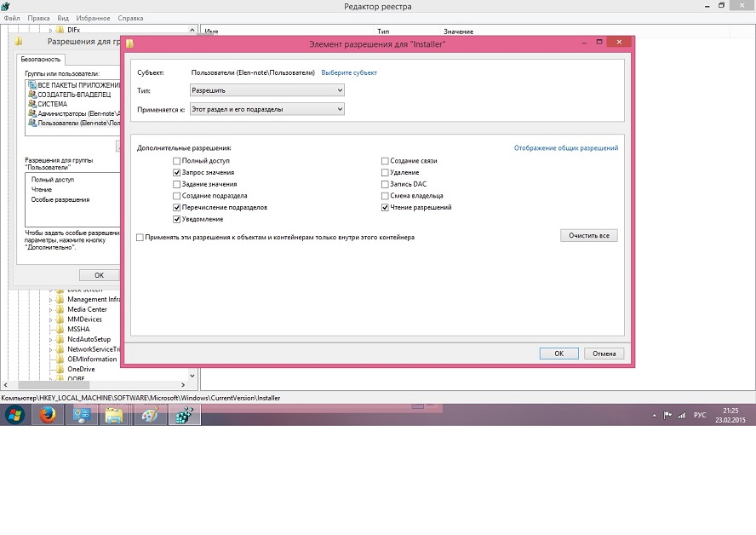This screenshot has height=535, width=756.
Task: Click the NcdAutoSetup folder icon
Action: pos(60,340)
